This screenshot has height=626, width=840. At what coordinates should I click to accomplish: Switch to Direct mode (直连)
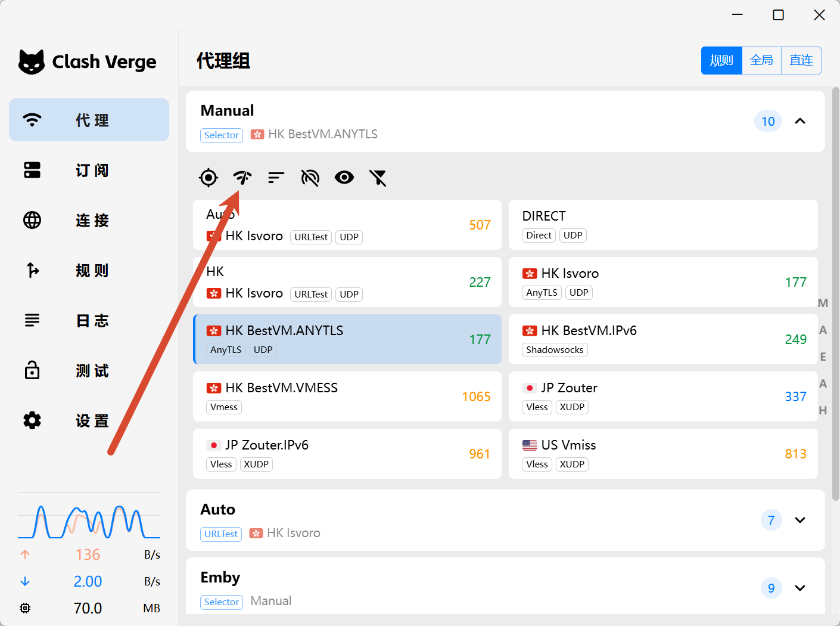tap(801, 60)
